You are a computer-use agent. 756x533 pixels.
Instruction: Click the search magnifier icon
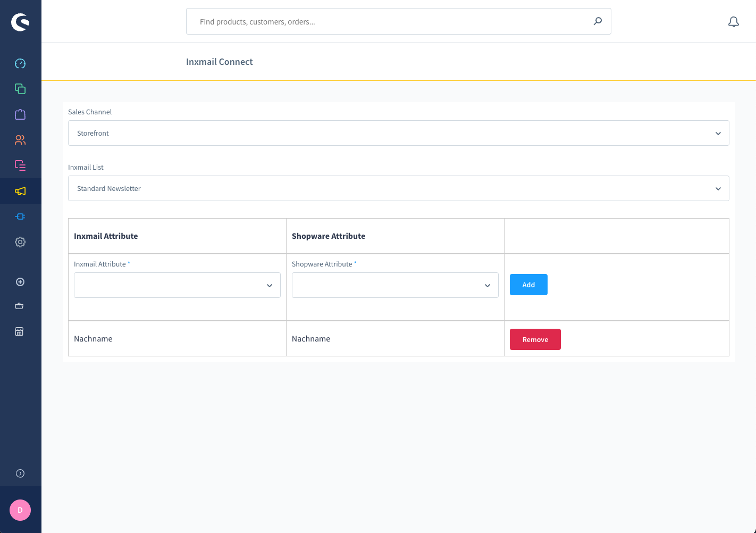(598, 21)
